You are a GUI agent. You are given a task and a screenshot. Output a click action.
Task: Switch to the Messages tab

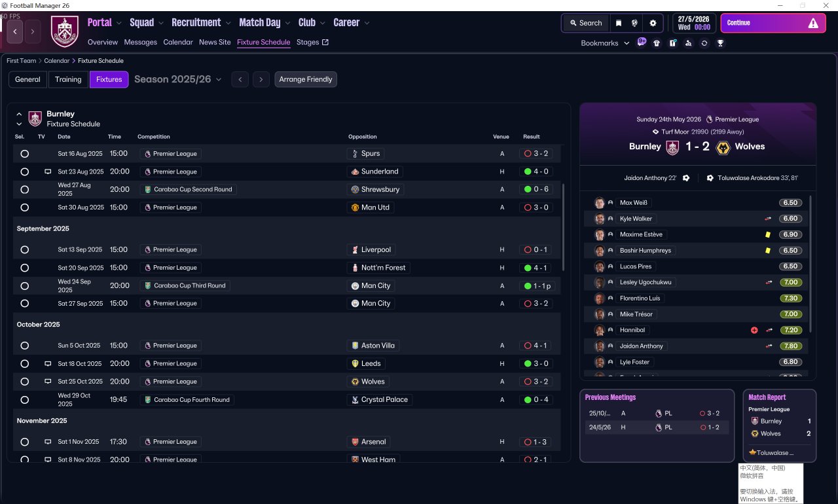click(x=141, y=43)
